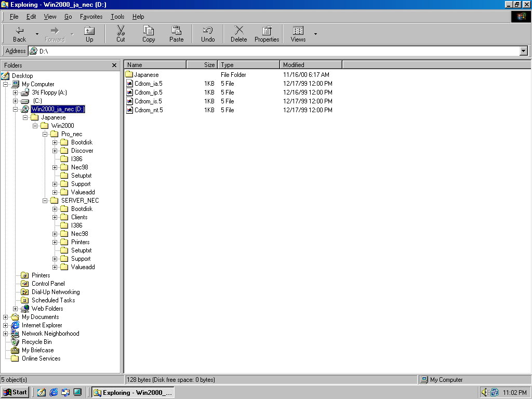532x399 pixels.
Task: Expand the Clients folder node
Action: [55, 217]
